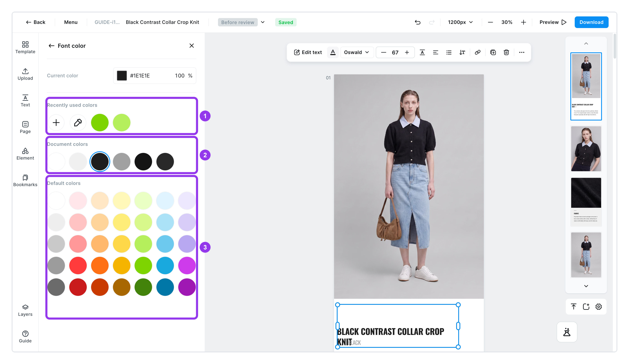629x364 pixels.
Task: Click the text style underlined A icon
Action: pos(422,52)
